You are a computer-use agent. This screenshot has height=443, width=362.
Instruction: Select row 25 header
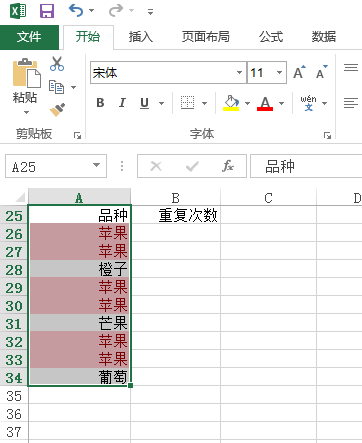(14, 216)
